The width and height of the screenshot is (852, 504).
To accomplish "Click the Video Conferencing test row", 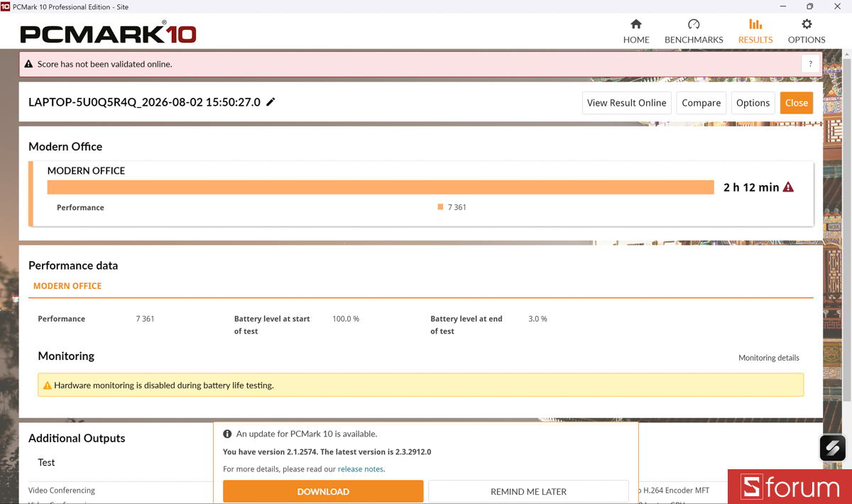I will click(x=62, y=490).
